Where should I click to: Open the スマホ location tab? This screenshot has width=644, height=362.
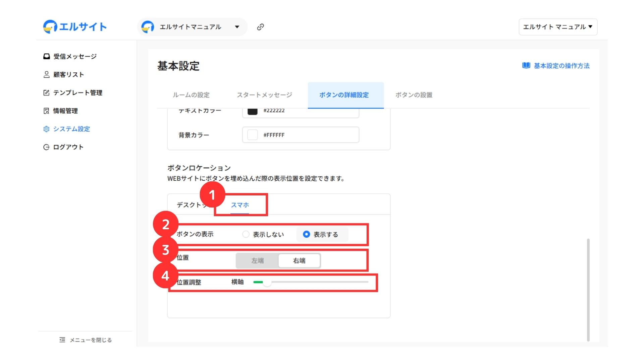pos(240,205)
